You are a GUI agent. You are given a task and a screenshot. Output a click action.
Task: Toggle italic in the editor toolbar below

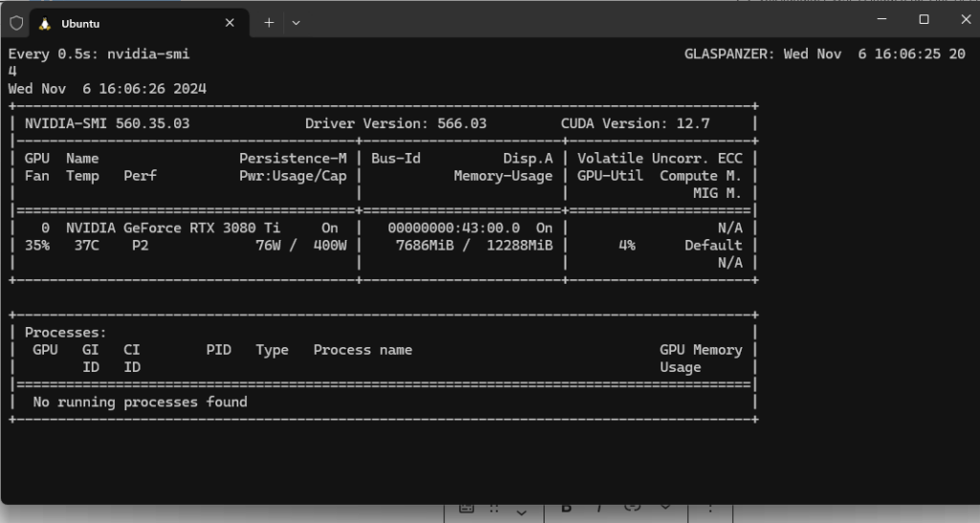(x=598, y=509)
